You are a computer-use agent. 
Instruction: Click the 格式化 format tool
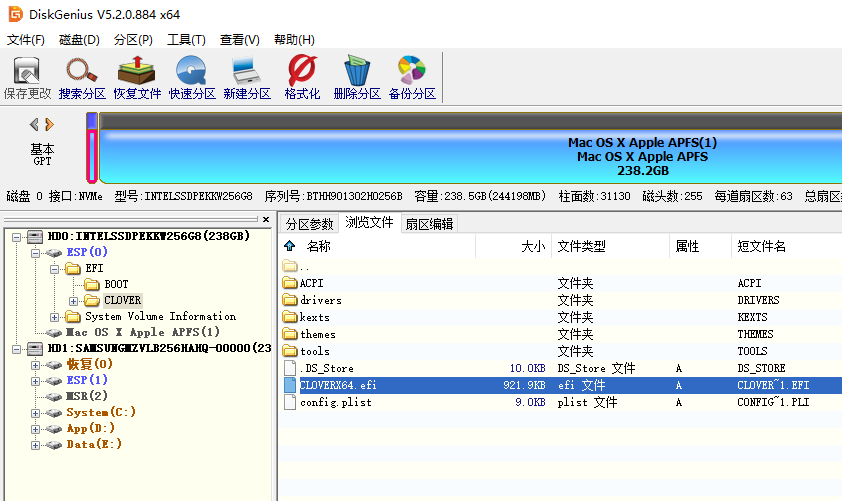[x=302, y=78]
